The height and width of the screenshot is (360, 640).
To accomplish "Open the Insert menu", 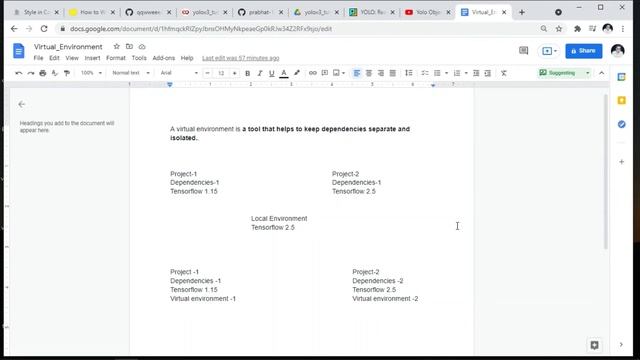I will (x=92, y=58).
